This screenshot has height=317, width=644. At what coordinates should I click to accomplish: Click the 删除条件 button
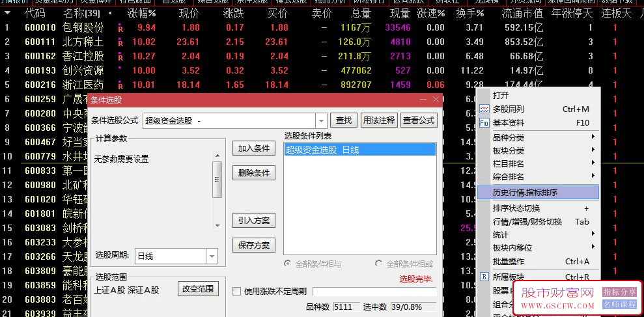pos(254,173)
